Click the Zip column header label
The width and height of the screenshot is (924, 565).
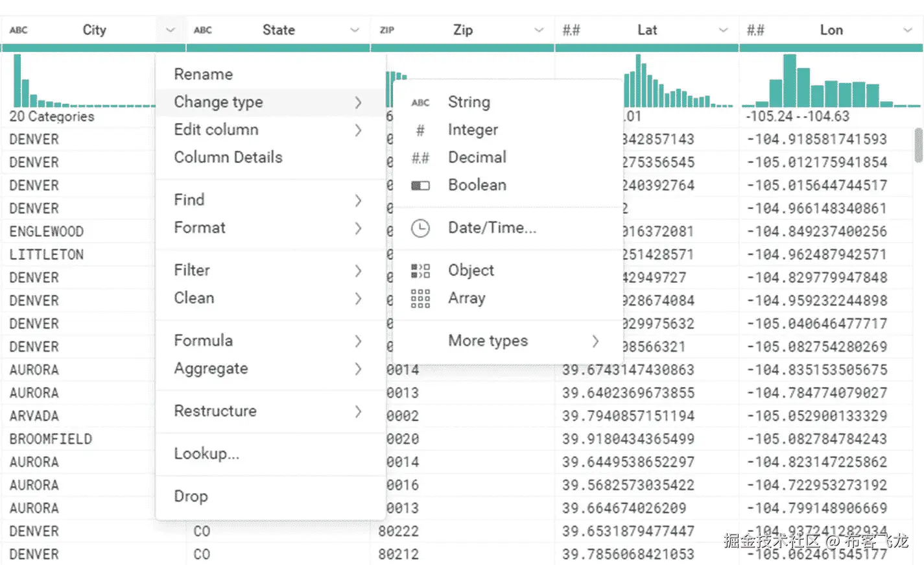tap(463, 30)
